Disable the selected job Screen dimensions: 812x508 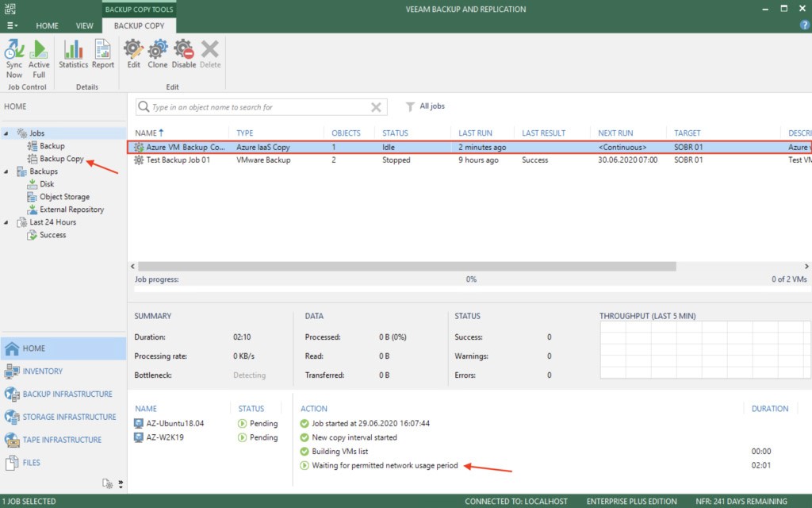tap(184, 54)
